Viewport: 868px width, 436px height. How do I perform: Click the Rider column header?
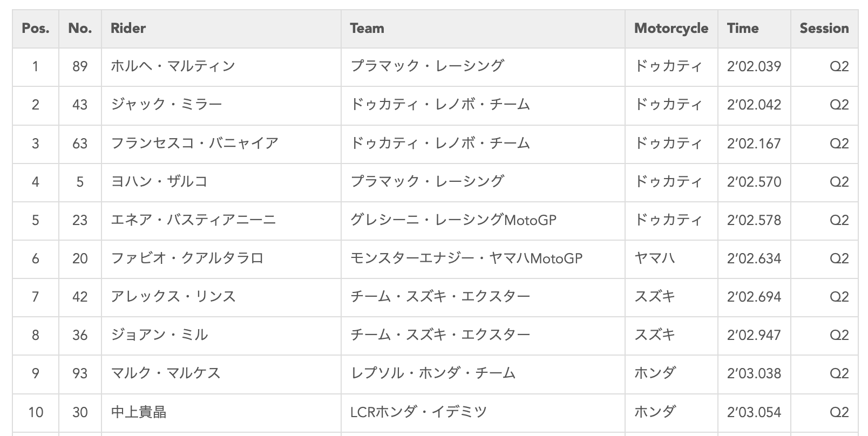click(128, 28)
